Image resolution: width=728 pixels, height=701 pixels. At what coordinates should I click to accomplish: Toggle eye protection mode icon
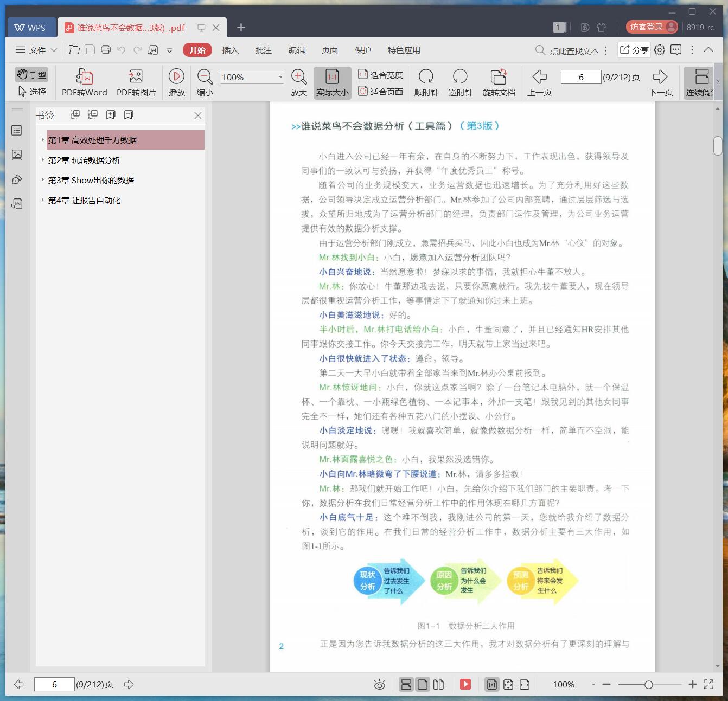tap(380, 685)
